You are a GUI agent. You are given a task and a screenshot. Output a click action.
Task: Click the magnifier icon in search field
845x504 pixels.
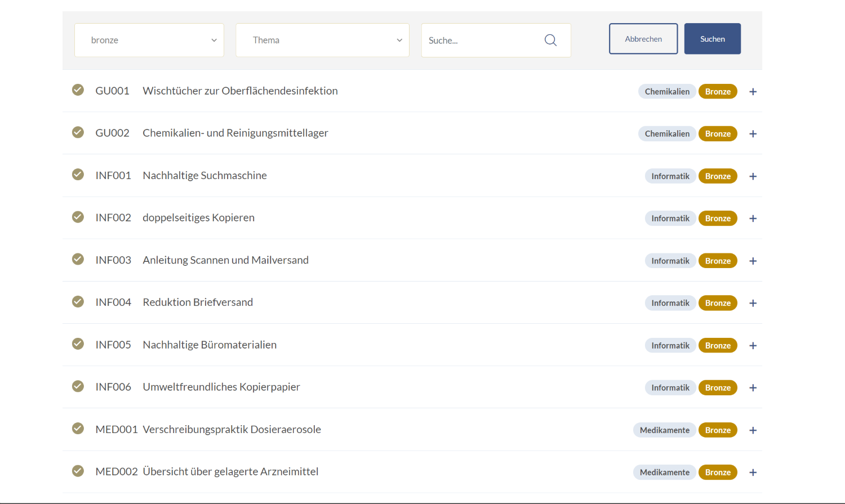coord(550,40)
